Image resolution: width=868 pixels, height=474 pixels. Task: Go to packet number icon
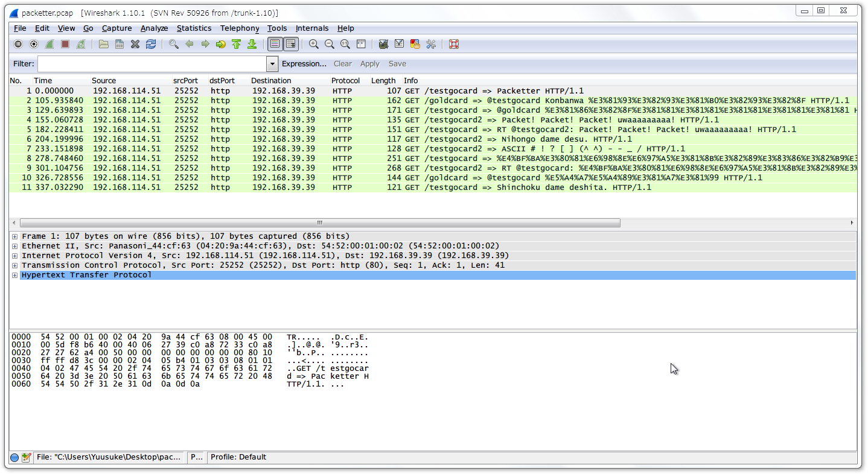pos(221,44)
